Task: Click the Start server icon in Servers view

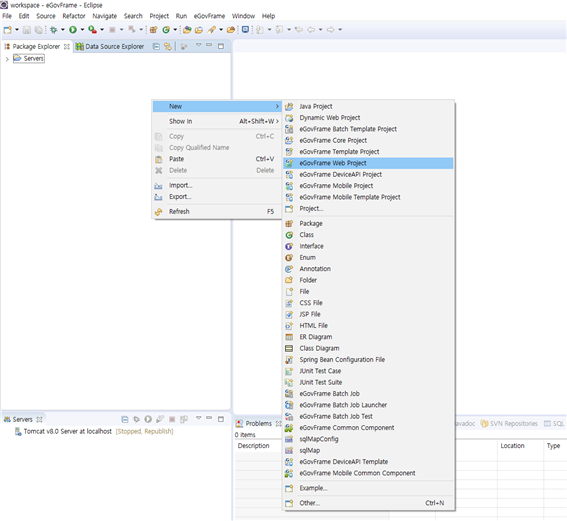Action: pyautogui.click(x=148, y=419)
